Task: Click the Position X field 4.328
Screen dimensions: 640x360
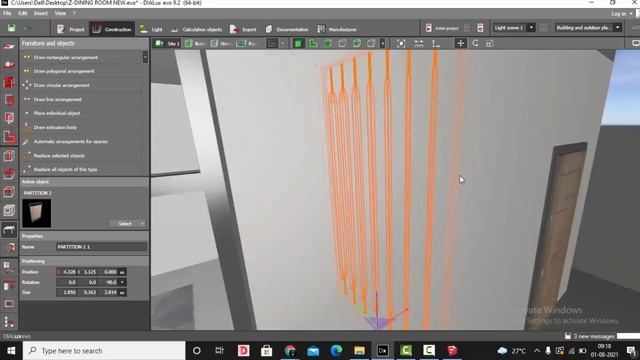Action: 67,272
